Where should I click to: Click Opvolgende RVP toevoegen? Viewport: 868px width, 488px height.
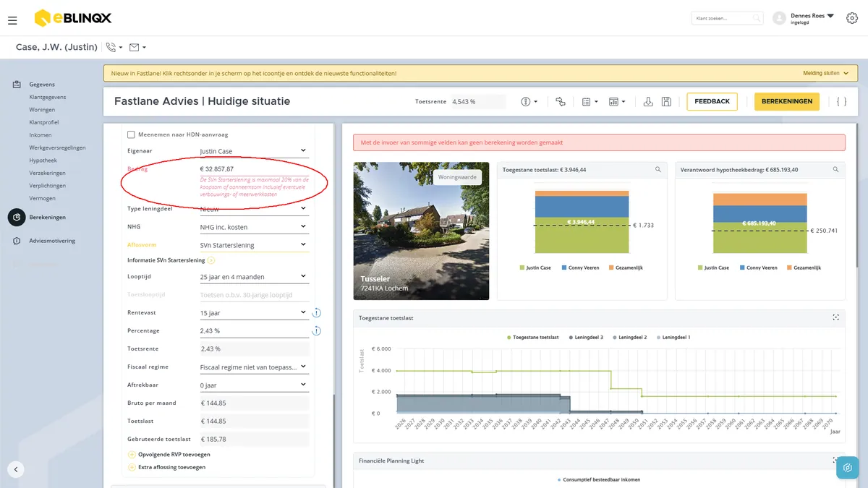[169, 455]
